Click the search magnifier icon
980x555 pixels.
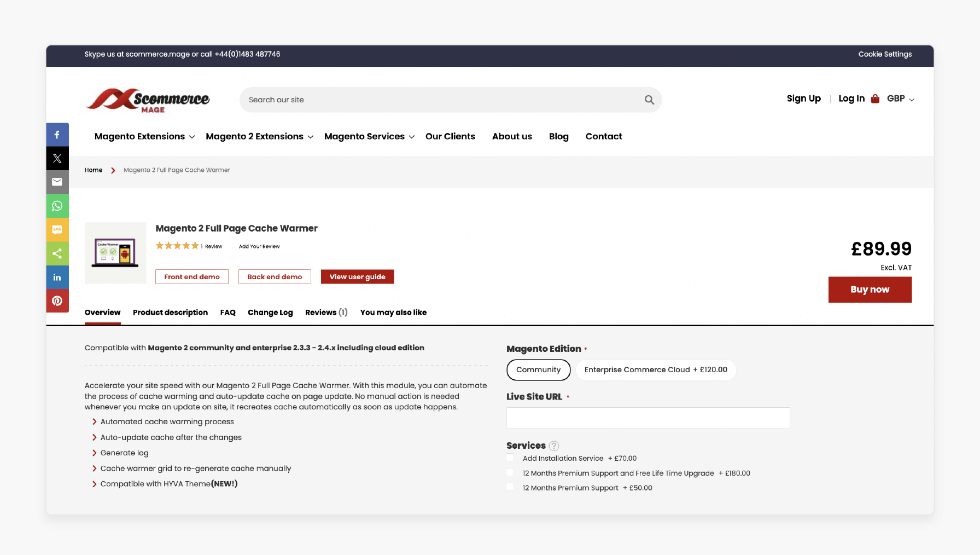pyautogui.click(x=649, y=100)
